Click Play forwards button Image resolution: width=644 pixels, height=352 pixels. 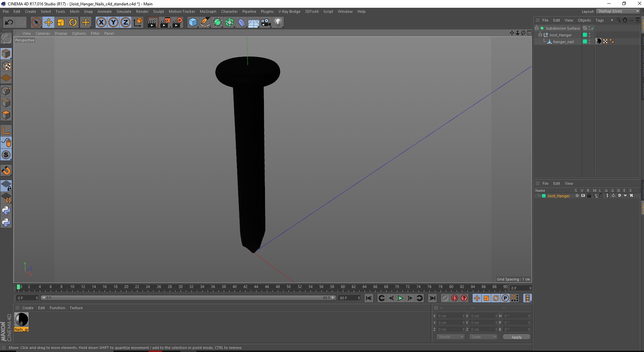[x=400, y=298]
